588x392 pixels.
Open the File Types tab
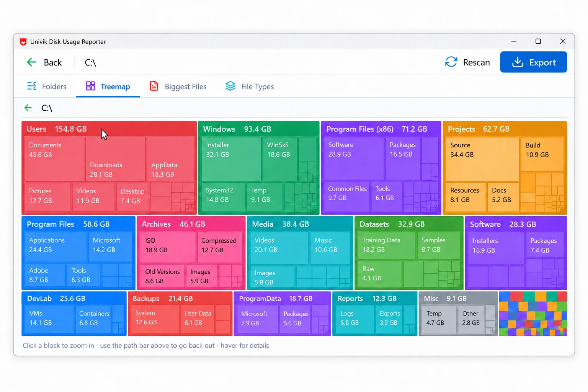click(250, 87)
